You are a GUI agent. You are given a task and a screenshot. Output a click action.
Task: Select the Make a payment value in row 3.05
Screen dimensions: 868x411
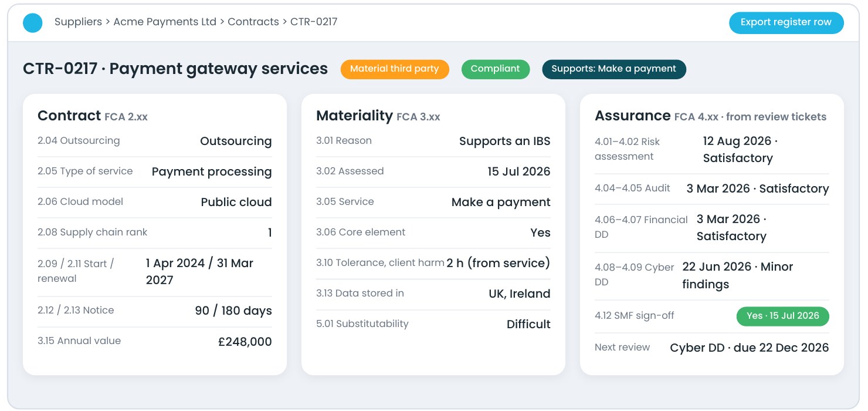pos(501,202)
